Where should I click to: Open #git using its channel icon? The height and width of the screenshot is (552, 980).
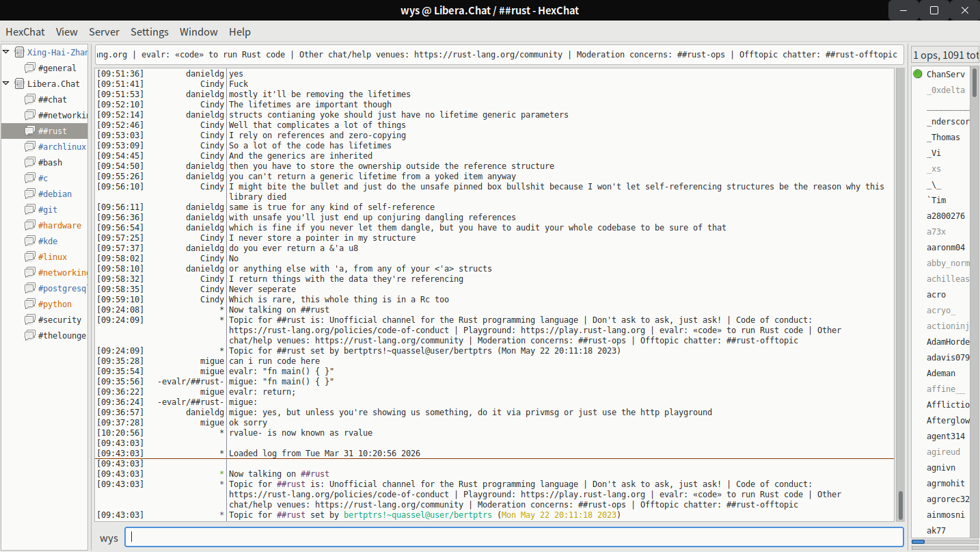coord(30,209)
